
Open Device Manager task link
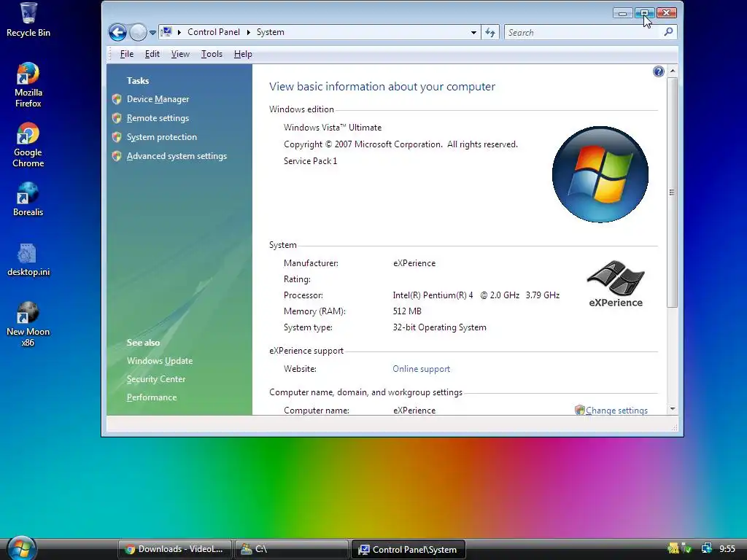pyautogui.click(x=158, y=99)
